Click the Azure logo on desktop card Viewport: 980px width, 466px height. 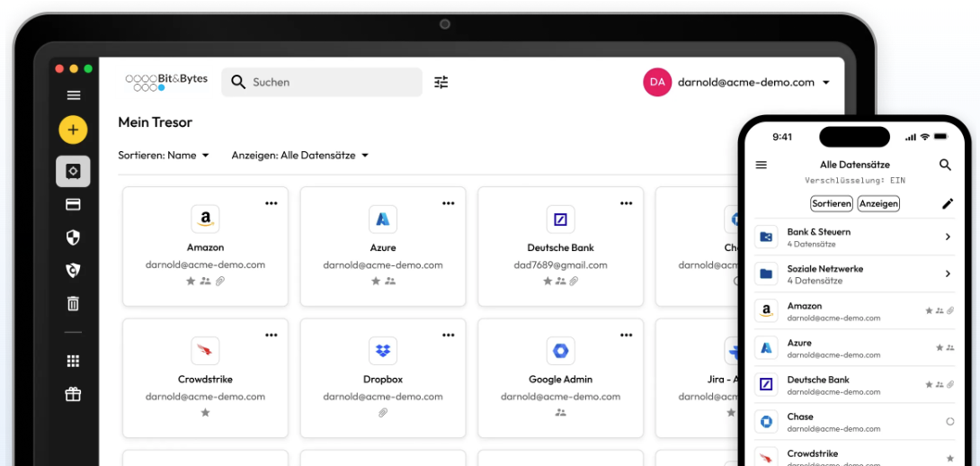pyautogui.click(x=382, y=219)
